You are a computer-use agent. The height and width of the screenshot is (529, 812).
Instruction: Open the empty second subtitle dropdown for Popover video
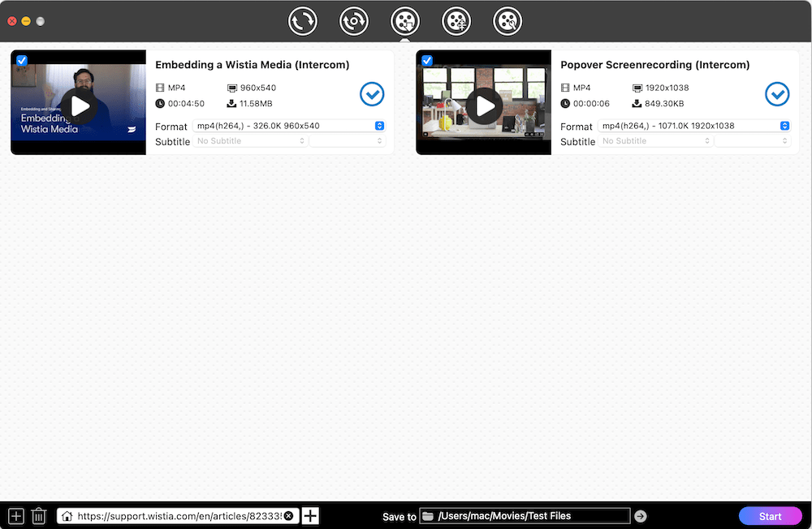click(x=753, y=141)
